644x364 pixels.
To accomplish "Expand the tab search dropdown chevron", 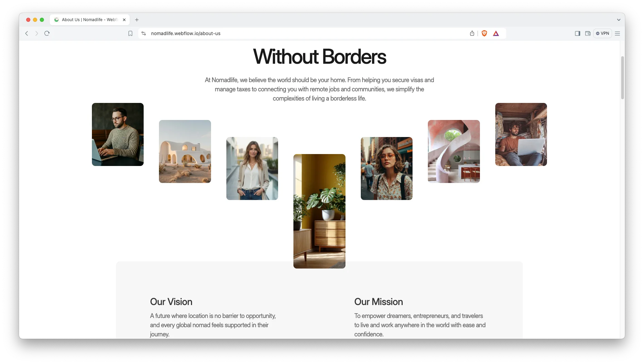I will (x=619, y=20).
